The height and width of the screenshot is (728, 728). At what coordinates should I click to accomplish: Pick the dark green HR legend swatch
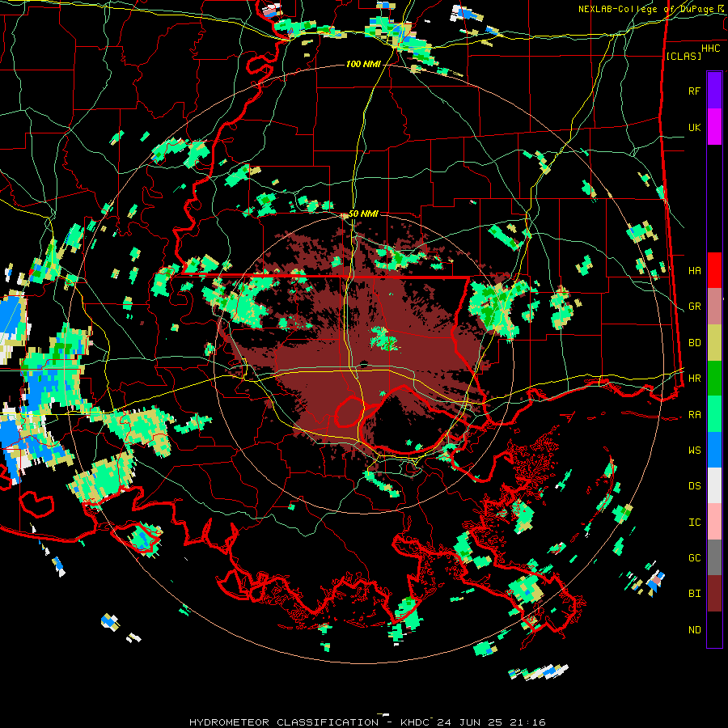[714, 379]
